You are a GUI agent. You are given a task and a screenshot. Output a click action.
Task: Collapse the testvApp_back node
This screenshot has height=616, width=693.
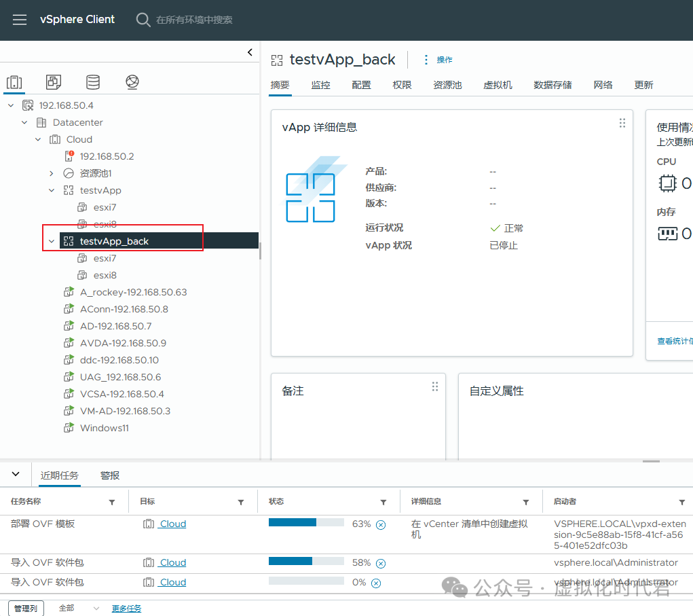(52, 241)
